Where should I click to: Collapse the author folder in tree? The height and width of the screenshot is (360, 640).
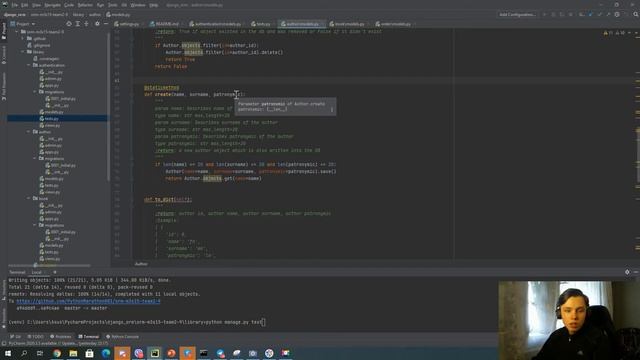click(x=29, y=132)
